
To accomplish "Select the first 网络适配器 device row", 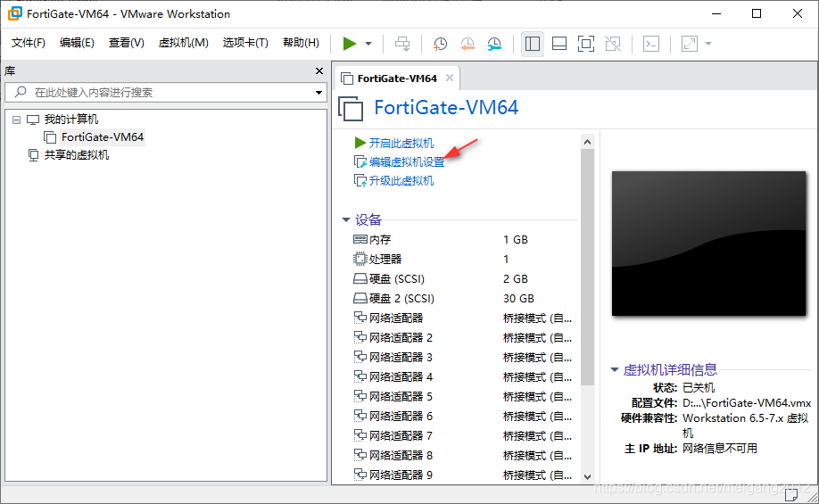I will coord(465,318).
